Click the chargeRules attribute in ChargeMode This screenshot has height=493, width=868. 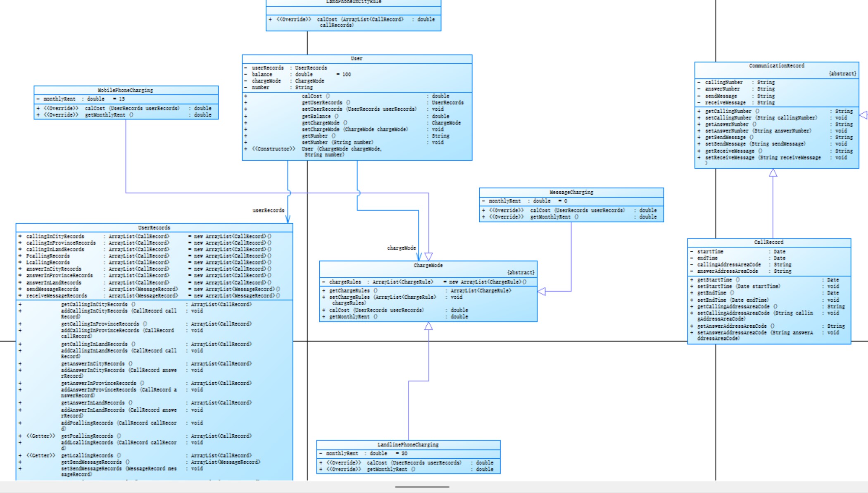(345, 282)
